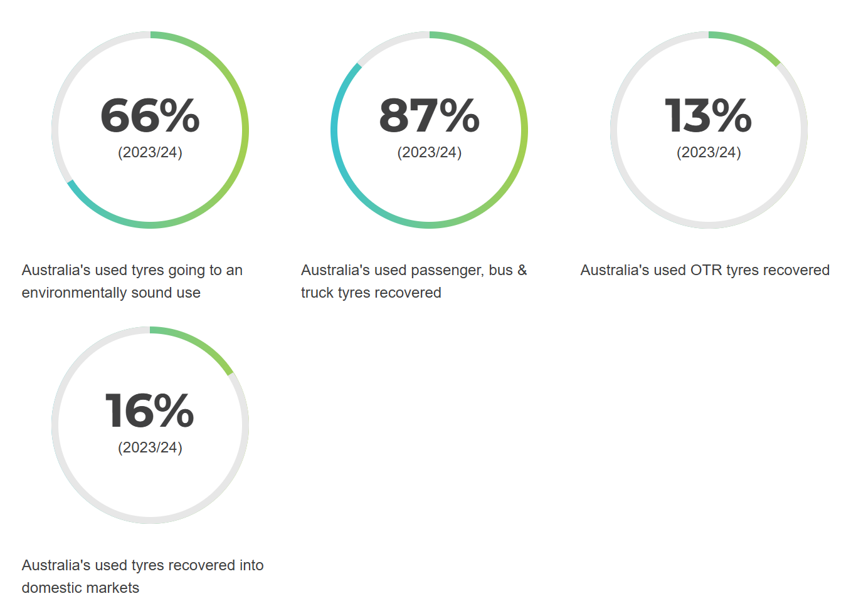This screenshot has height=616, width=856.
Task: Click the (2023/24) label under 87%
Action: point(429,152)
